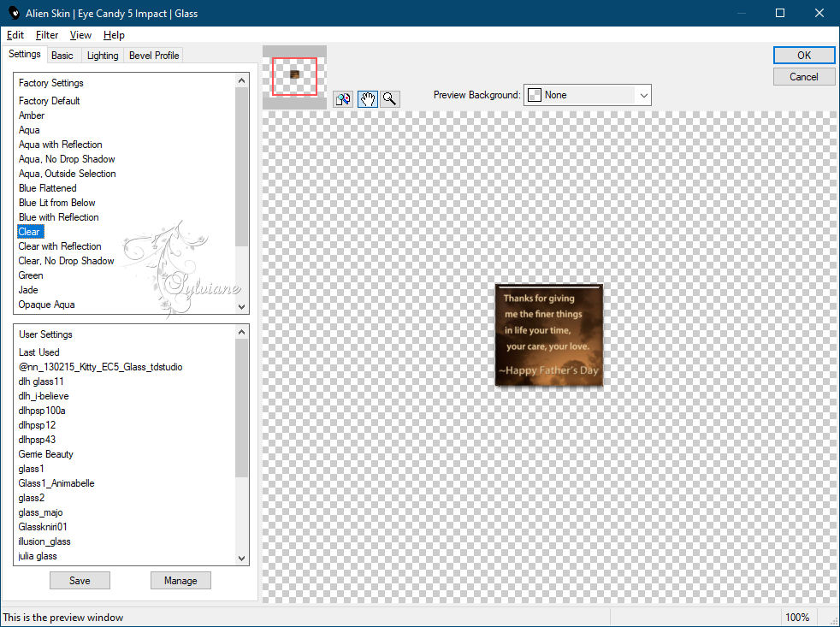Screen dimensions: 840x627
Task: Select Clear, No Drop Shadow preset
Action: pyautogui.click(x=66, y=260)
